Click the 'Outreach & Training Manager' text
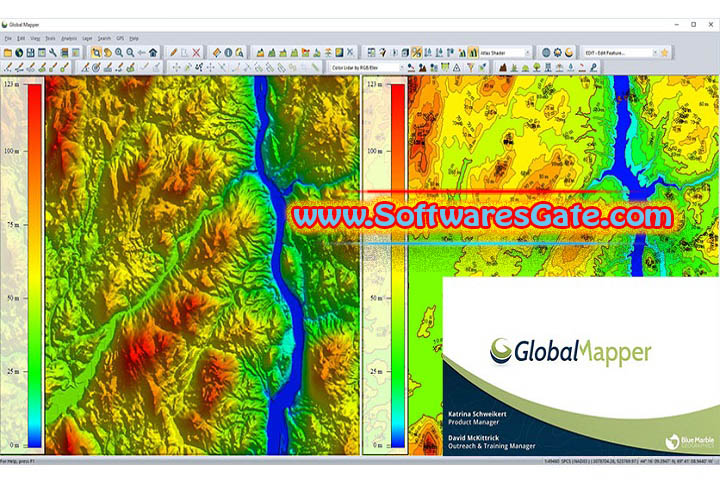The width and height of the screenshot is (720, 480). [491, 446]
